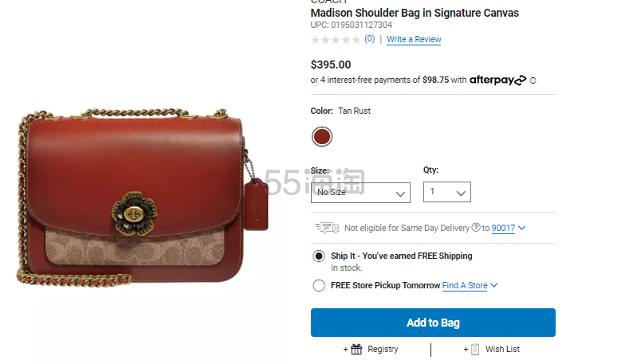Expand the zip code 90017 chevron

coord(521,228)
